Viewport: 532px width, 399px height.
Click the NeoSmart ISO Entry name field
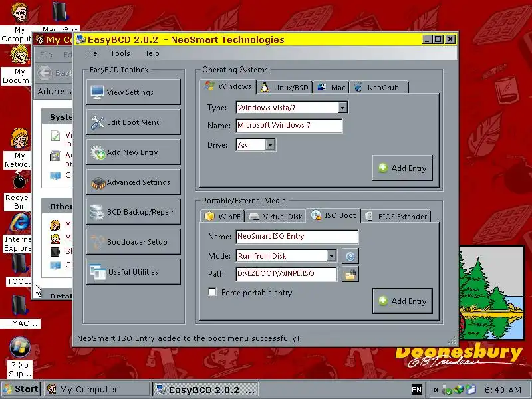pos(297,237)
